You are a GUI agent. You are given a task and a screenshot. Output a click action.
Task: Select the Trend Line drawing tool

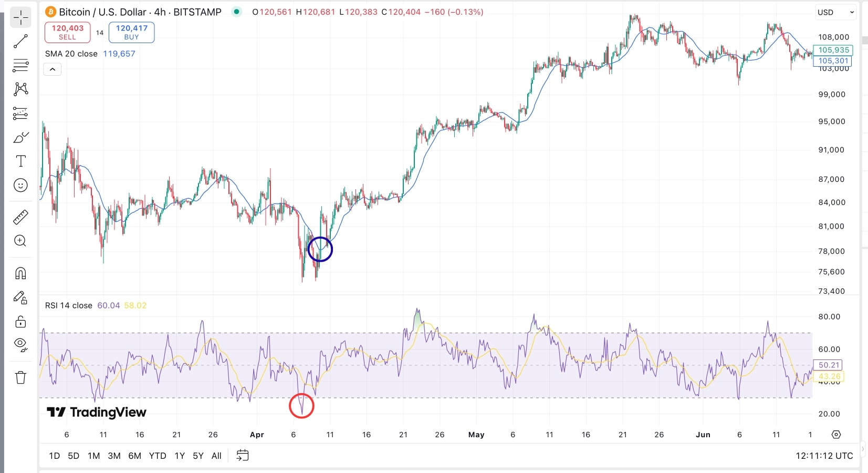pos(20,42)
